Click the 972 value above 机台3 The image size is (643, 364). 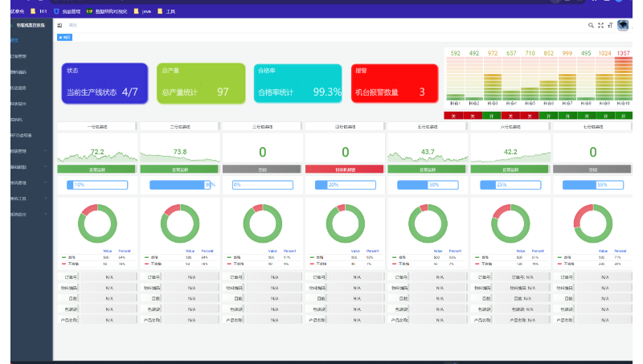tap(493, 53)
